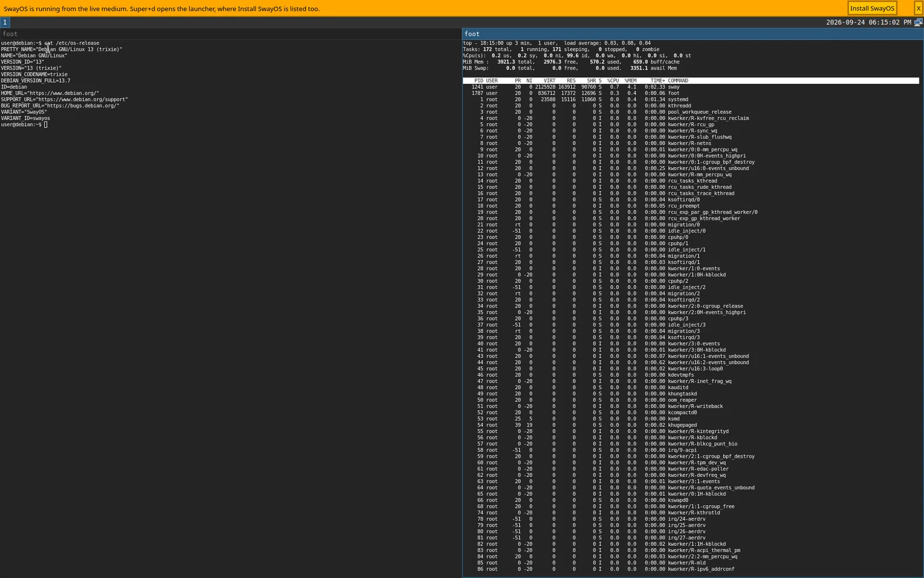This screenshot has height=578, width=924.
Task: Click the SUPPORT_URL line in terminal
Action: [65, 99]
